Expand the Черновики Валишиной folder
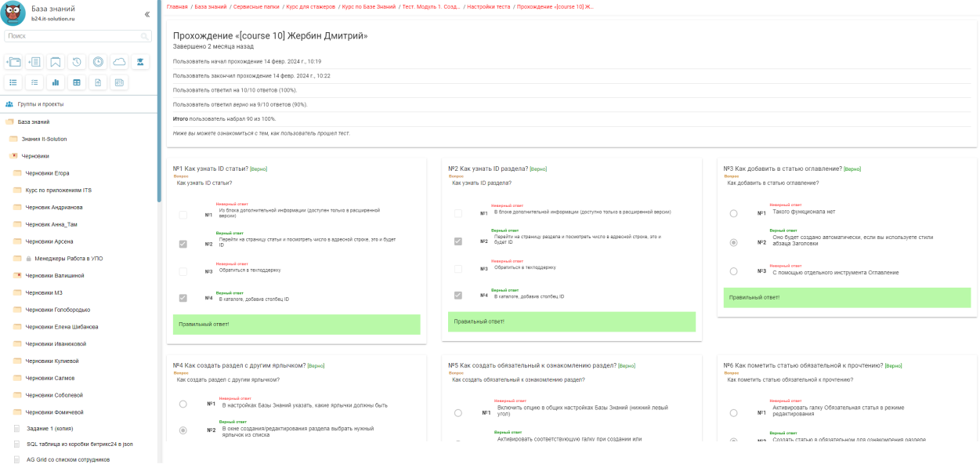 pyautogui.click(x=17, y=276)
